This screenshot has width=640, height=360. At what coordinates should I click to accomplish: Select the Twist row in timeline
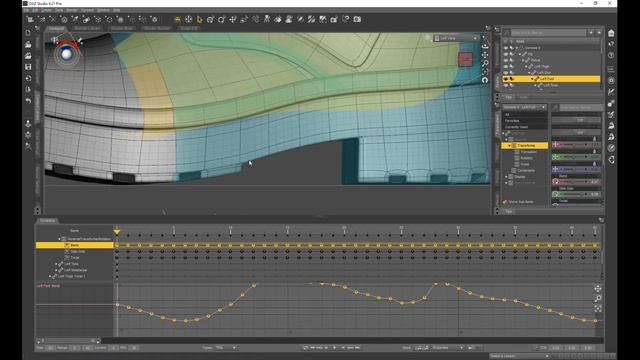tap(75, 258)
